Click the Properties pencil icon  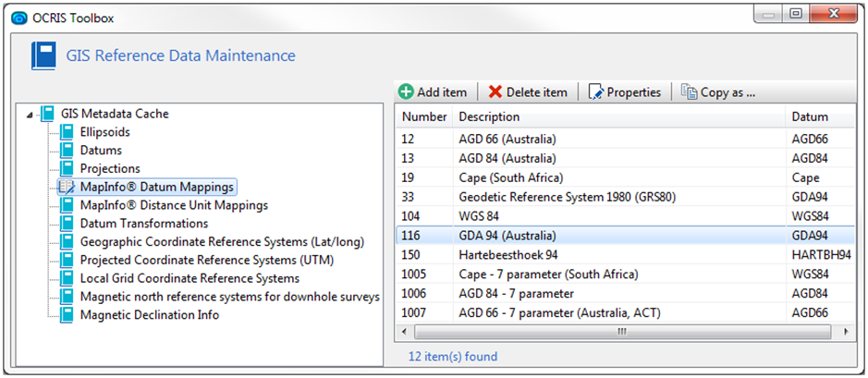tap(595, 92)
